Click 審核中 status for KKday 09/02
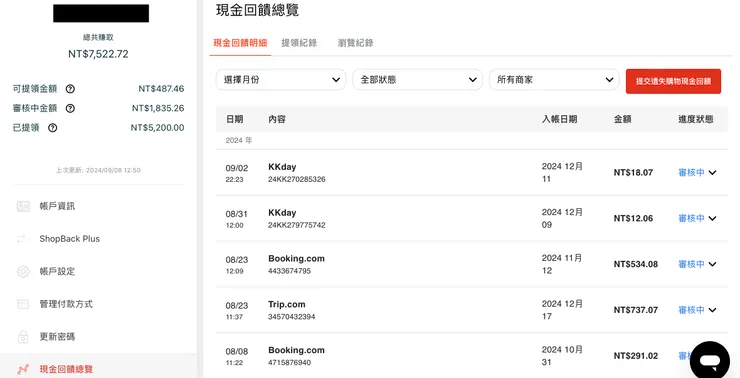This screenshot has width=740, height=378. pos(691,173)
